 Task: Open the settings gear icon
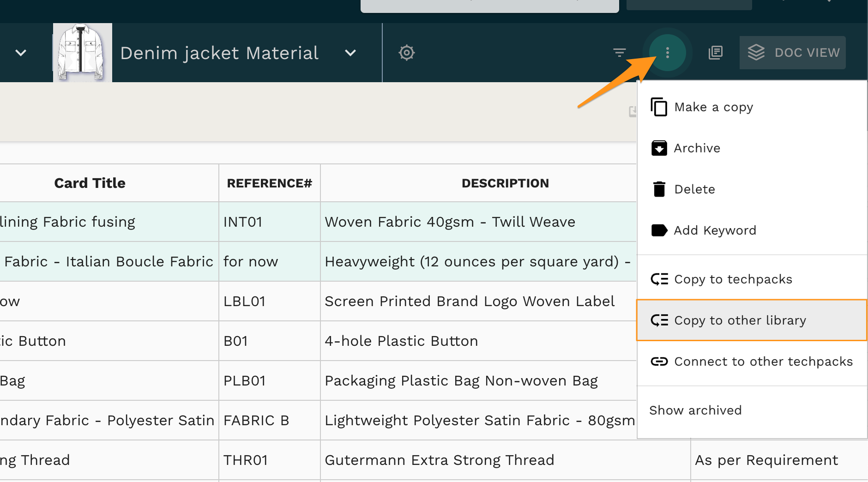tap(406, 53)
